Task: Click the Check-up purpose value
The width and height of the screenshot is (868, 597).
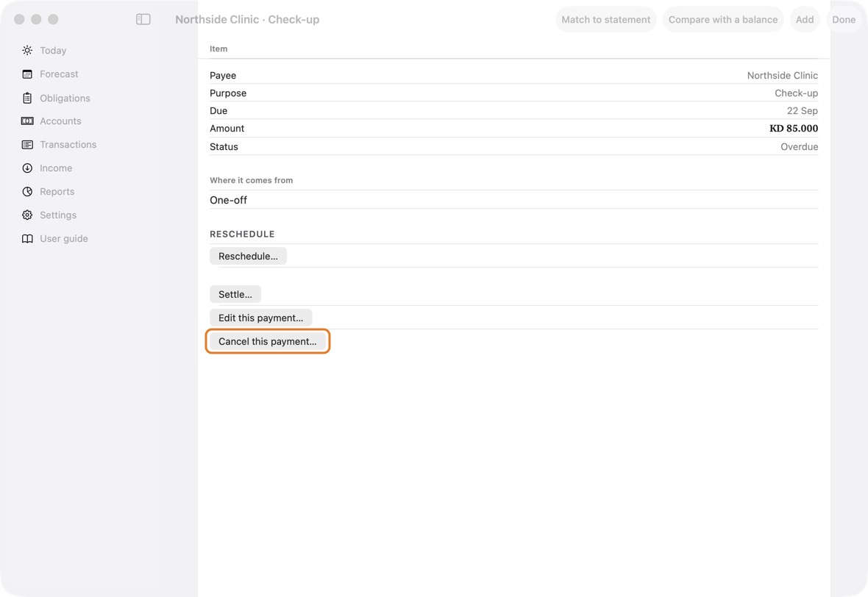Action: 796,93
